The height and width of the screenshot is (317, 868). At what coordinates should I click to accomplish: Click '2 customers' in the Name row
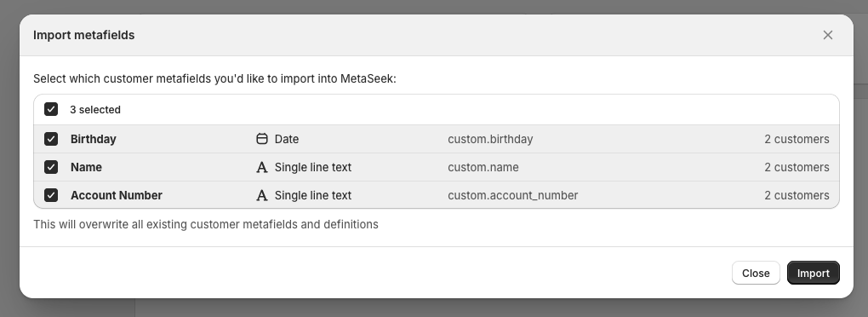point(797,167)
